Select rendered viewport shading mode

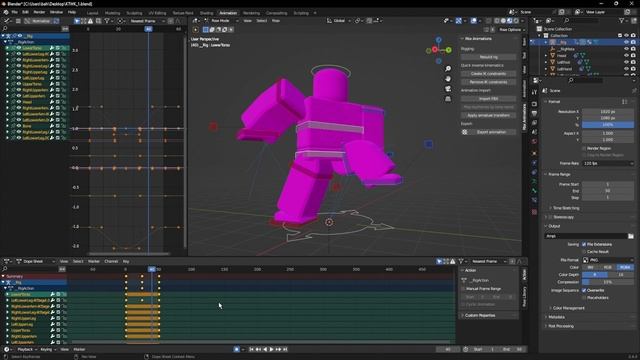pos(516,20)
